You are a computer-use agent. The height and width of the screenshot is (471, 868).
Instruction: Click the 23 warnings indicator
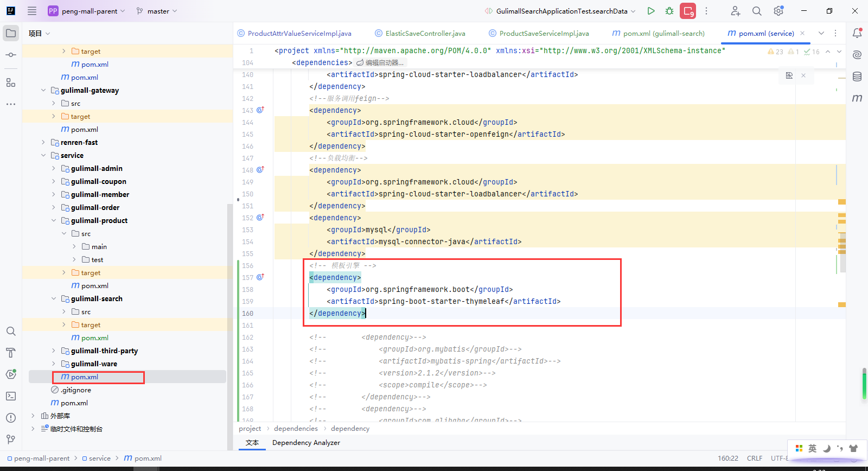point(776,52)
